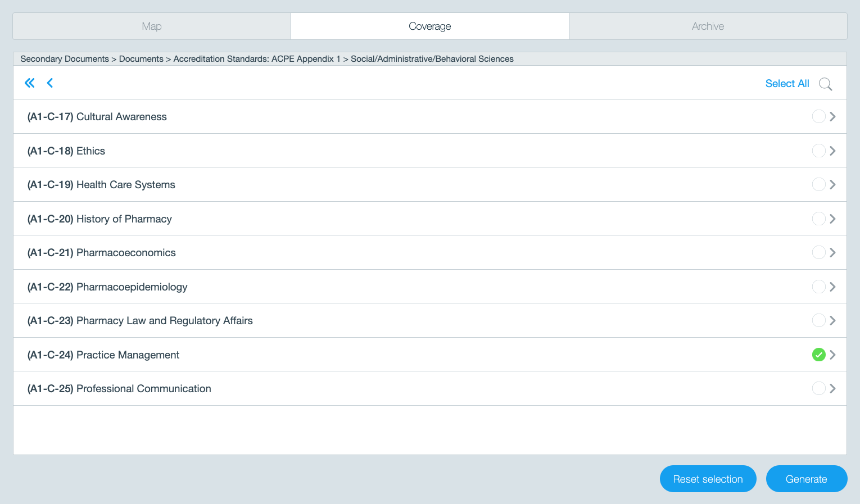Expand Pharmacoepidemiology chevron
The width and height of the screenshot is (860, 504).
point(833,287)
